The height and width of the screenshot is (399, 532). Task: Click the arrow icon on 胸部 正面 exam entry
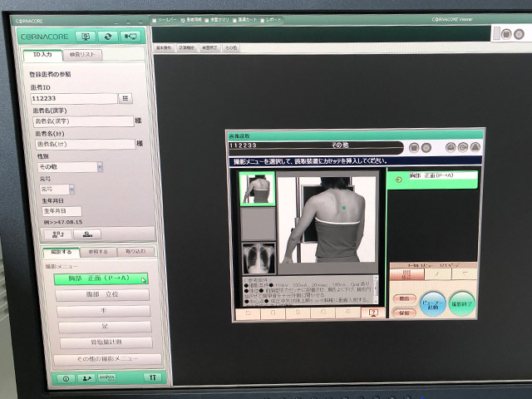tap(399, 180)
